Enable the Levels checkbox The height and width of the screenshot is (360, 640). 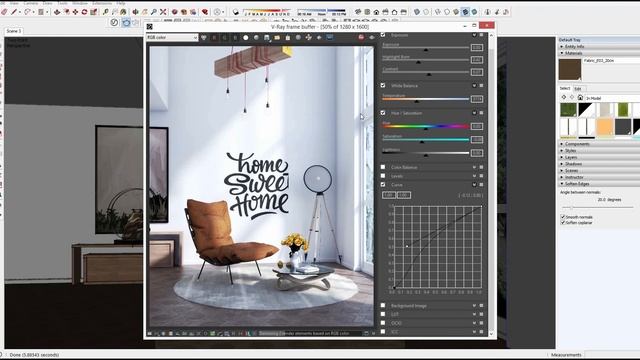tap(383, 176)
